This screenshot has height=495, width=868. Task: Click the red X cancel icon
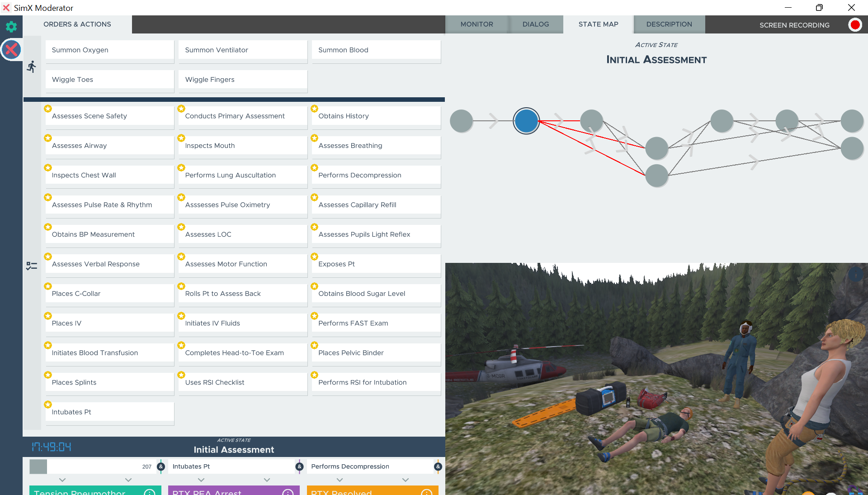[11, 50]
